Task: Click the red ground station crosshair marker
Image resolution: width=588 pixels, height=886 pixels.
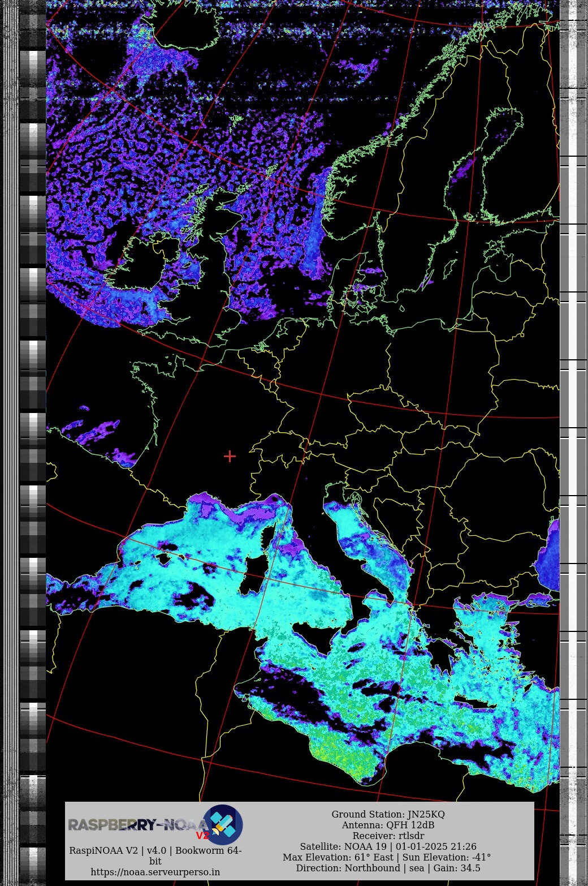Action: 230,456
